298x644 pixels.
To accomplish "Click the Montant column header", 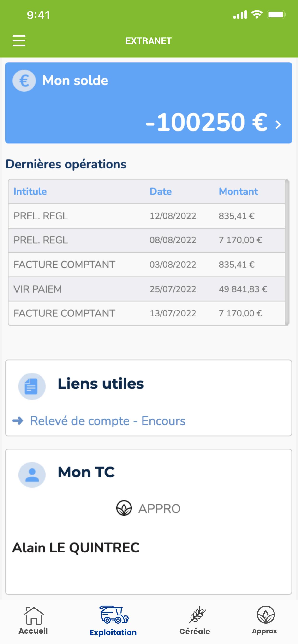I will tap(238, 191).
